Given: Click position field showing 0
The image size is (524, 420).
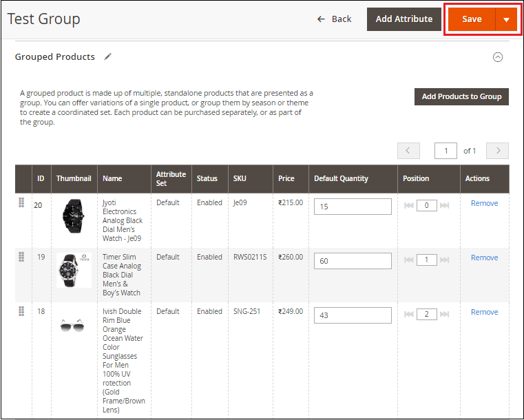Looking at the screenshot, I should coord(426,205).
